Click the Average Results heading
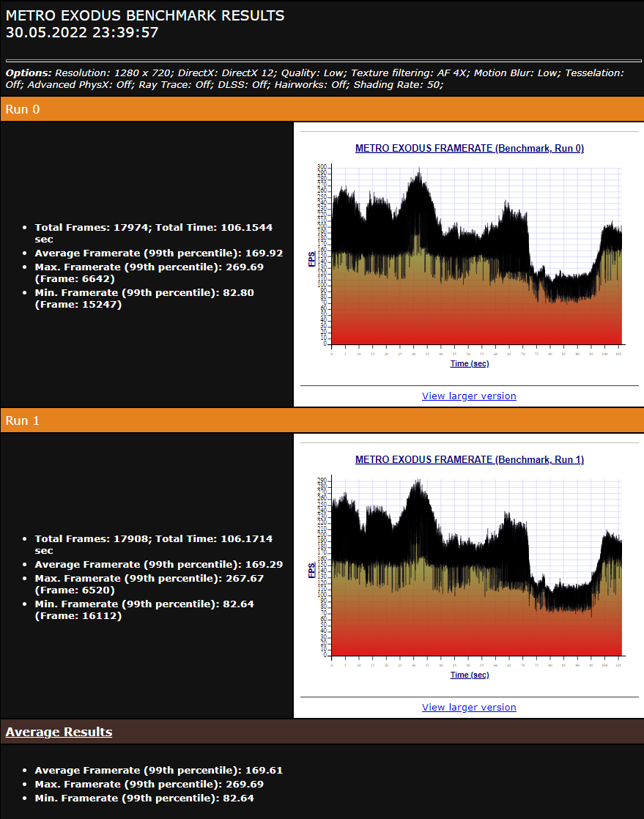This screenshot has height=819, width=644. 59,733
